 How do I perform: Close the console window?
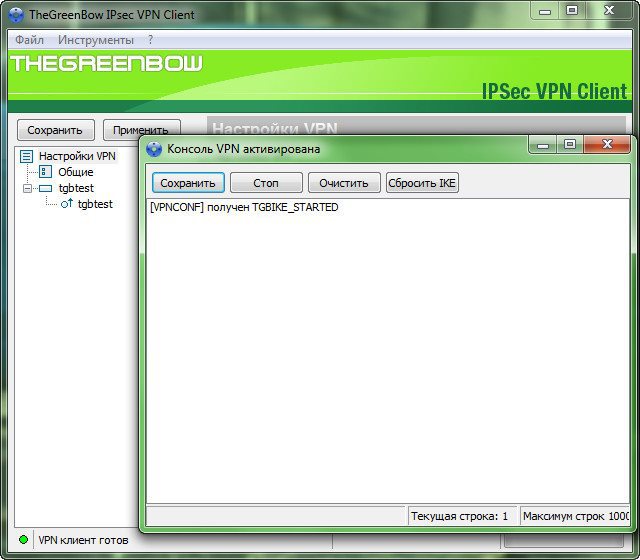click(x=607, y=144)
